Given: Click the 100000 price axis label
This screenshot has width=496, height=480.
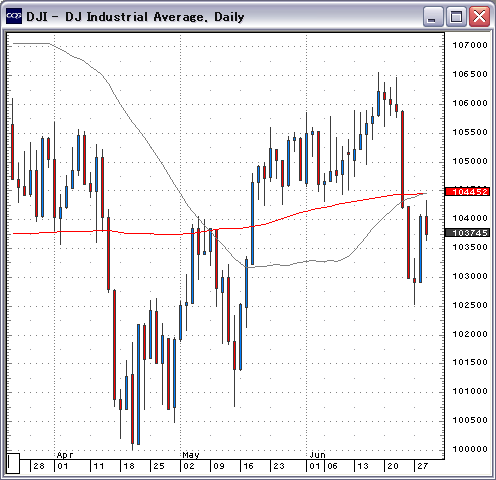Looking at the screenshot, I should point(470,449).
